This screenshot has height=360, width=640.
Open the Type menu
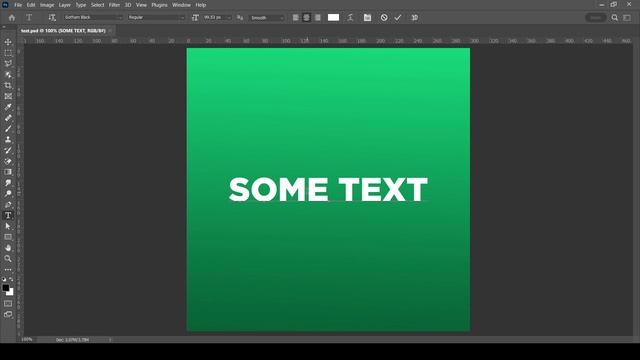click(81, 5)
